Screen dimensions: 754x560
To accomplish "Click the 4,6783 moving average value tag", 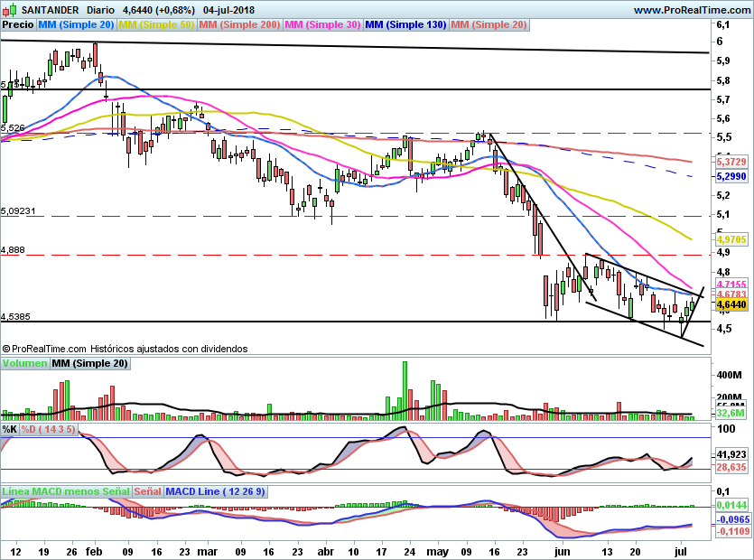I will tap(731, 294).
